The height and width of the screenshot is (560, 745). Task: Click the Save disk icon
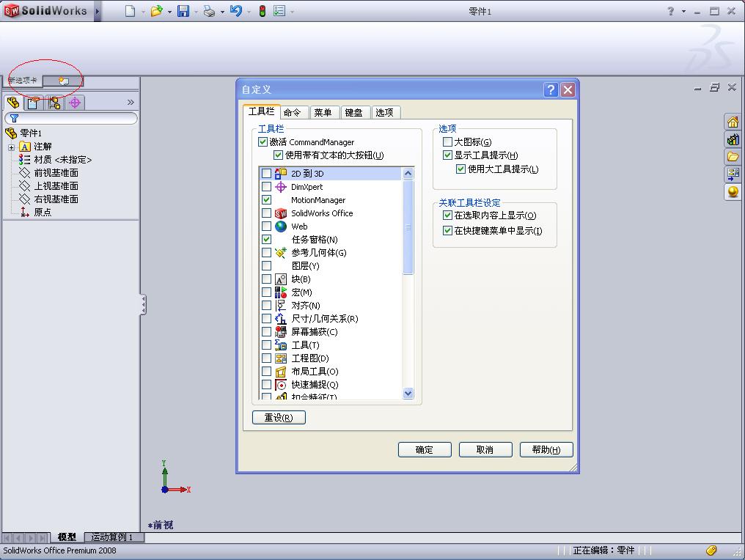183,11
